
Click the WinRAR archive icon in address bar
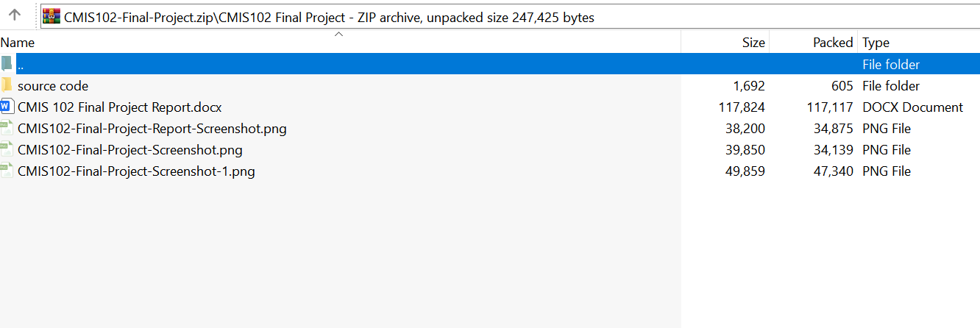pos(52,17)
